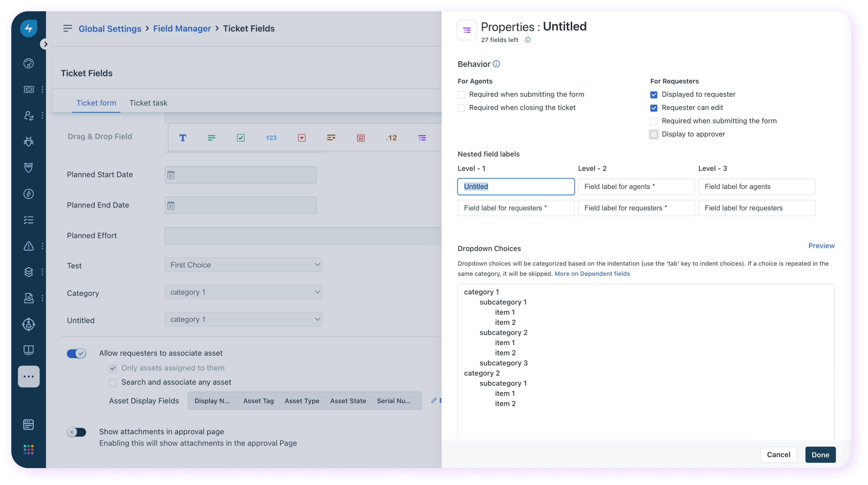Viewport: 868px width, 485px height.
Task: Expand the collapsed sidebar arrow
Action: (x=46, y=44)
